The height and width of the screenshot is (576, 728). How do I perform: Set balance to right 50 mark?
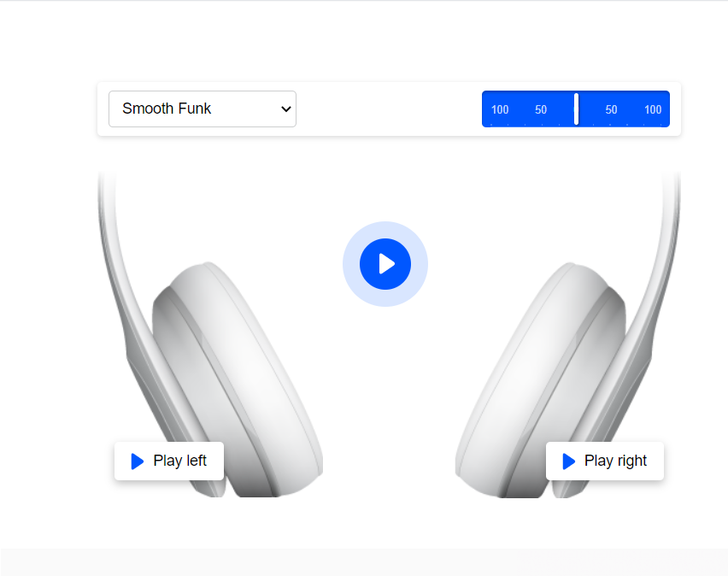612,109
